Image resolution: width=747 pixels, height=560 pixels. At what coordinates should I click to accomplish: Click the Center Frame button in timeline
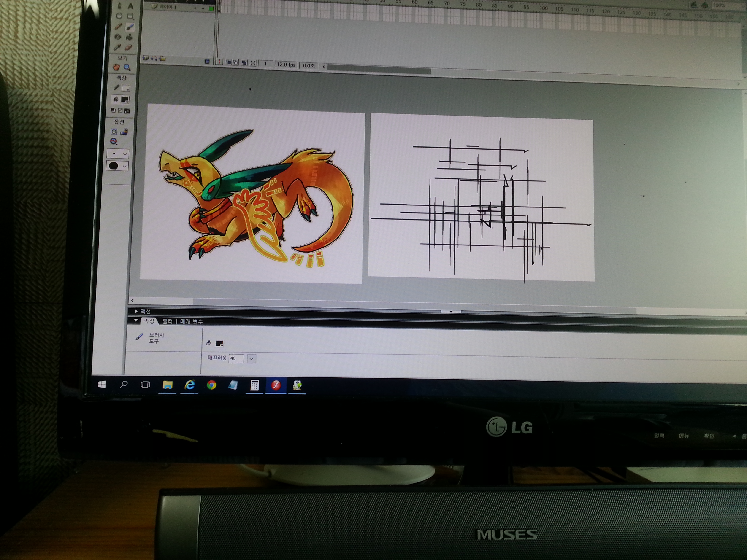click(220, 62)
